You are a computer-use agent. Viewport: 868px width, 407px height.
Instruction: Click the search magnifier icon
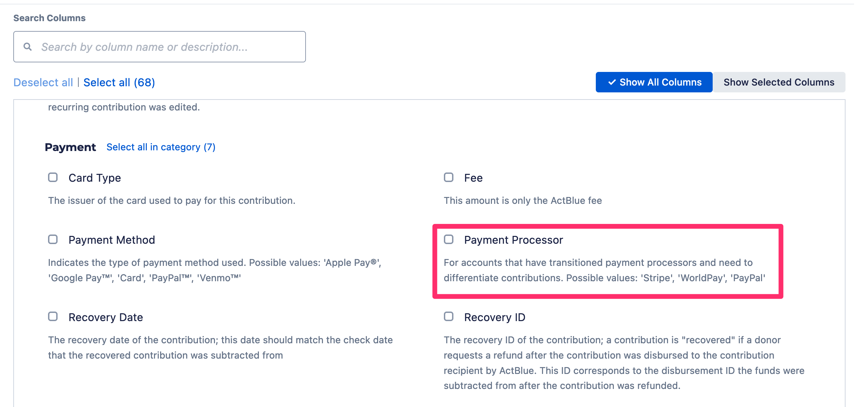click(x=28, y=47)
